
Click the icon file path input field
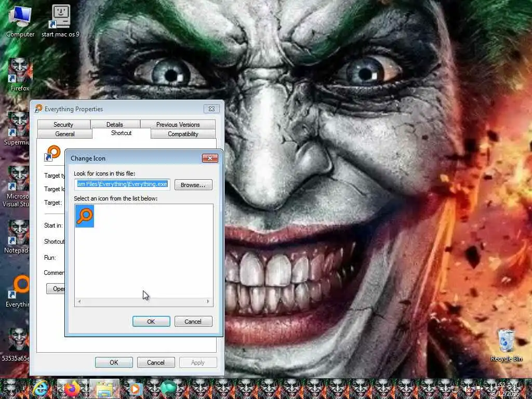click(x=123, y=184)
